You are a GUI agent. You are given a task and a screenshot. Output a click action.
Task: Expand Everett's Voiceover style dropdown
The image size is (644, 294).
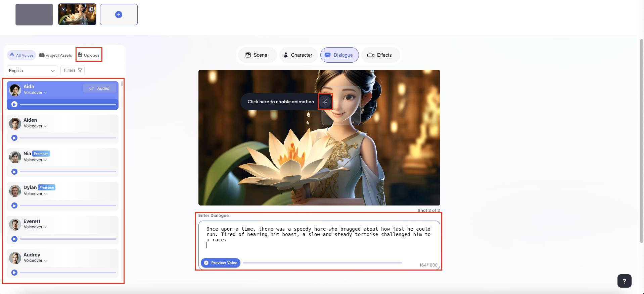tap(35, 227)
